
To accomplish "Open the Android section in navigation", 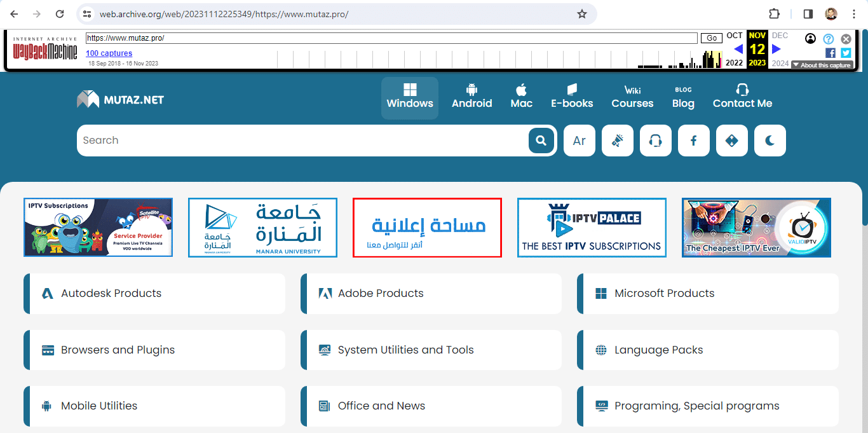I will click(x=471, y=97).
